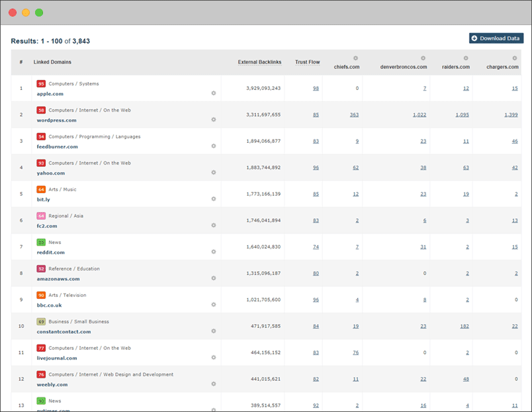Open the gear menu for constantcontact.com
Image resolution: width=532 pixels, height=412 pixels.
214,331
